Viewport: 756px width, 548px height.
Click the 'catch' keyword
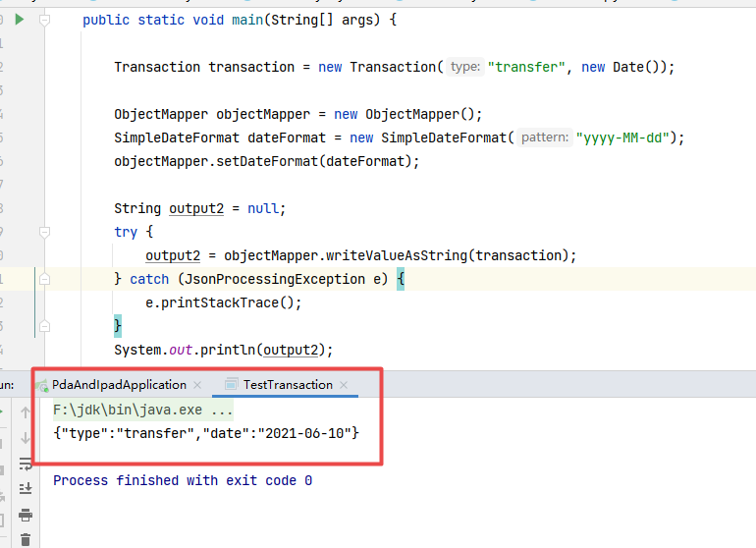point(149,279)
